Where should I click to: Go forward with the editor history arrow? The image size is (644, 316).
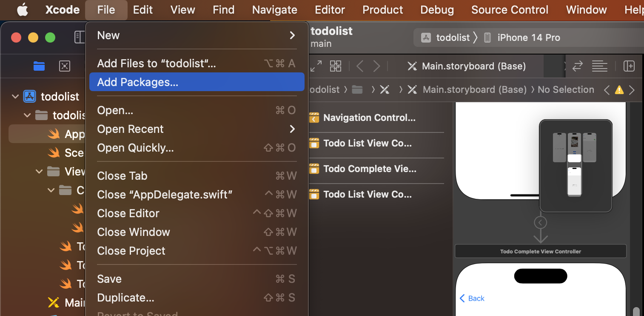(376, 66)
